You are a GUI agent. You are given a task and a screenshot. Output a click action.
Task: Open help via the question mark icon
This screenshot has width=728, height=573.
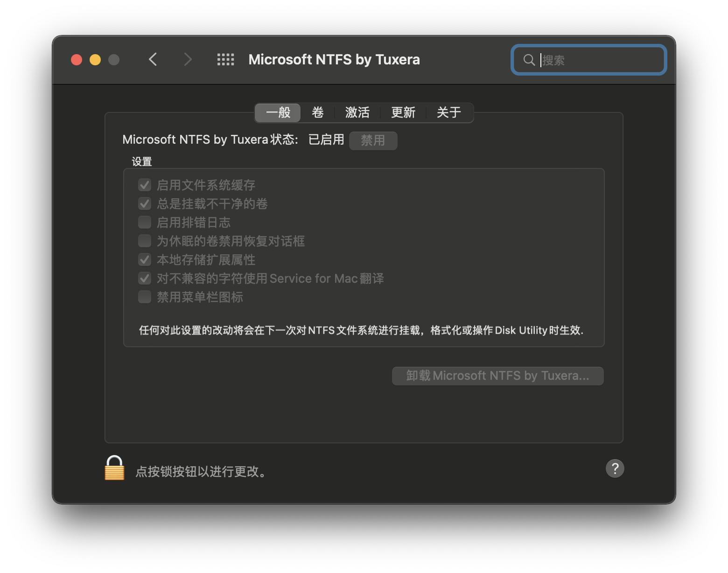(x=615, y=468)
